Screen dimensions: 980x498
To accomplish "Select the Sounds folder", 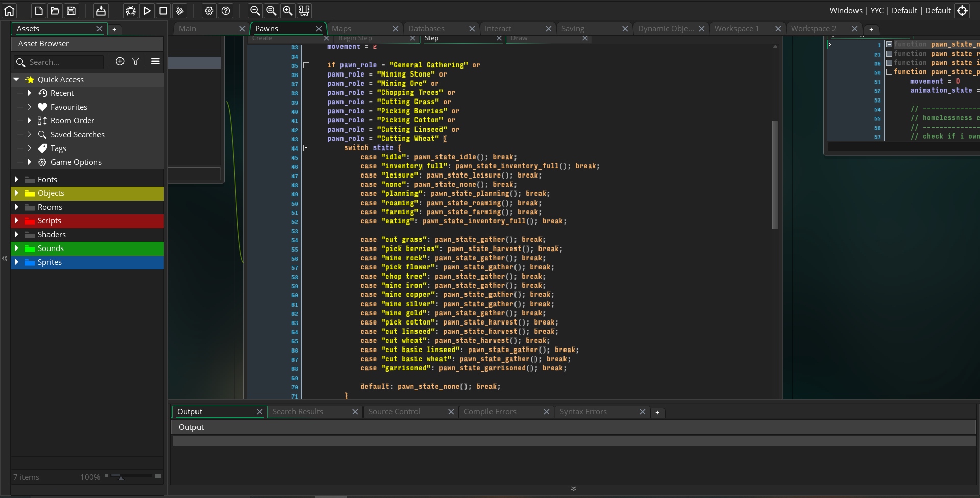I will (87, 248).
